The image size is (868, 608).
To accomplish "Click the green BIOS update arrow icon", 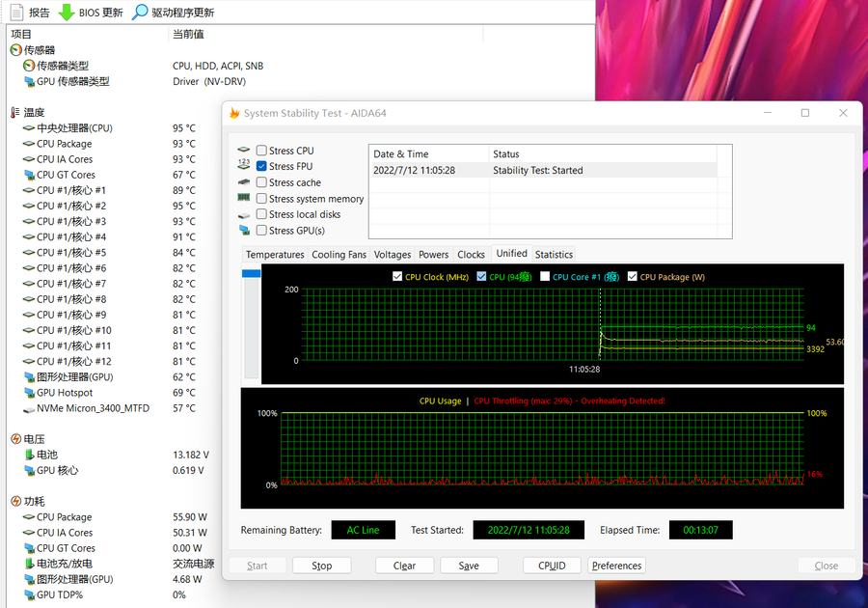I will [67, 13].
